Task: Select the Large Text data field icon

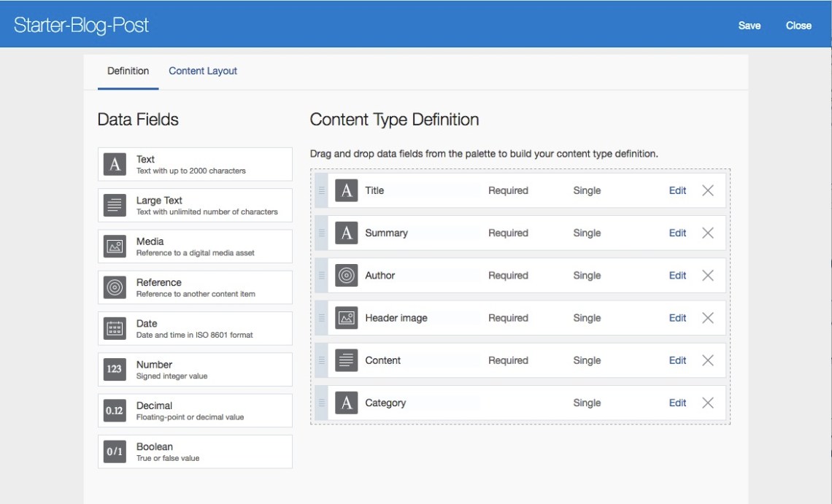Action: pos(115,205)
